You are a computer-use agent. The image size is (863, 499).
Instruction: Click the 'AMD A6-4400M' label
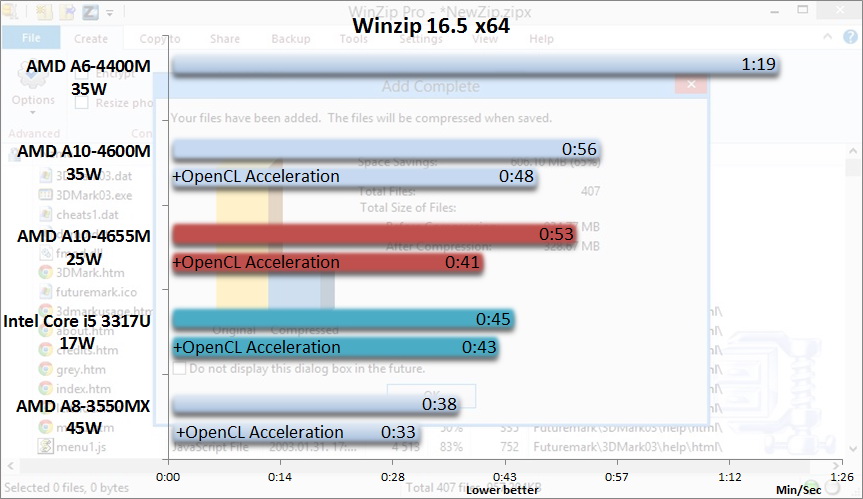[88, 66]
